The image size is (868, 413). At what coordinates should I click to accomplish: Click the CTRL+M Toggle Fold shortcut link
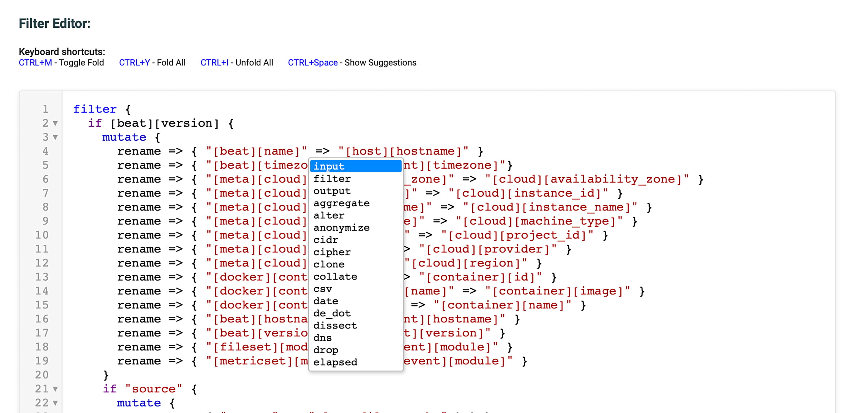point(35,62)
